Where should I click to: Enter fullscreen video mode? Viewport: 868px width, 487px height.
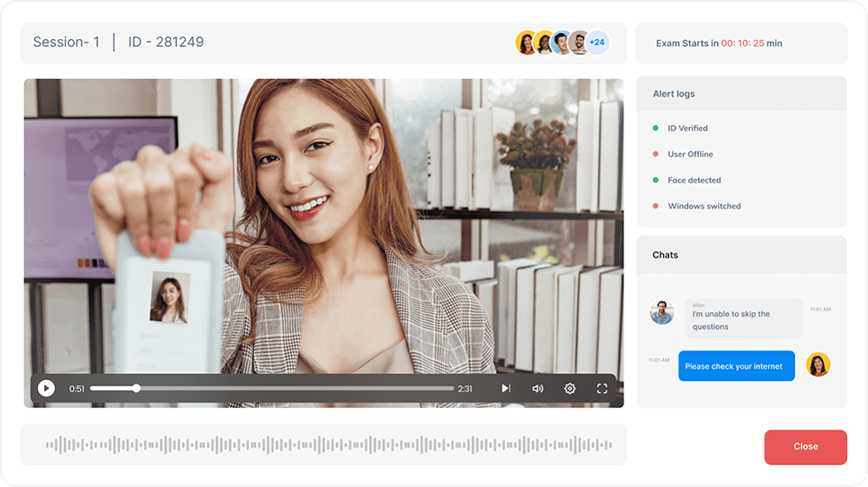tap(602, 389)
